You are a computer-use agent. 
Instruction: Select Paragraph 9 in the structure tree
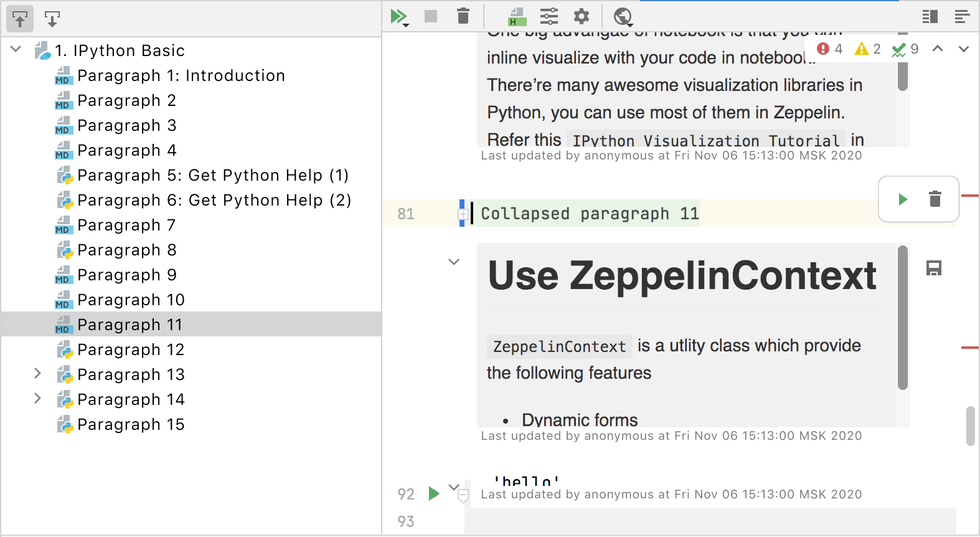127,275
